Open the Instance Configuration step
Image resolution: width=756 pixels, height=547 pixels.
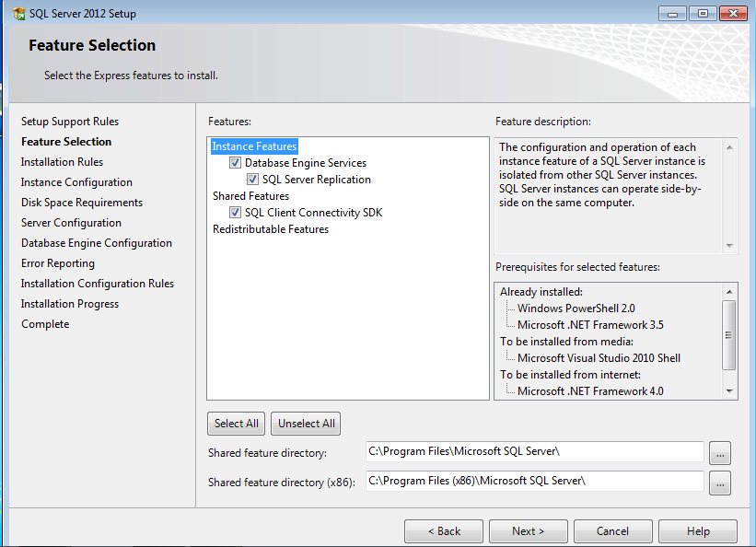[x=76, y=182]
